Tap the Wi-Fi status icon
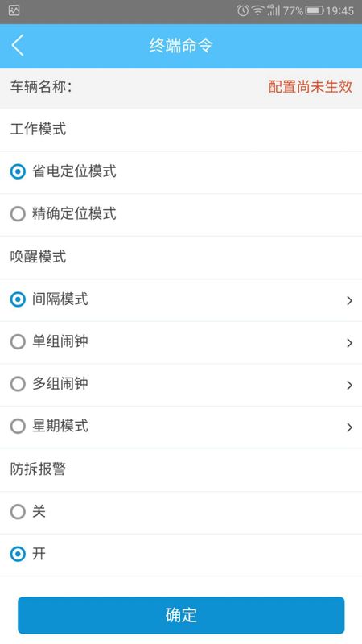The width and height of the screenshot is (362, 644). 257,10
